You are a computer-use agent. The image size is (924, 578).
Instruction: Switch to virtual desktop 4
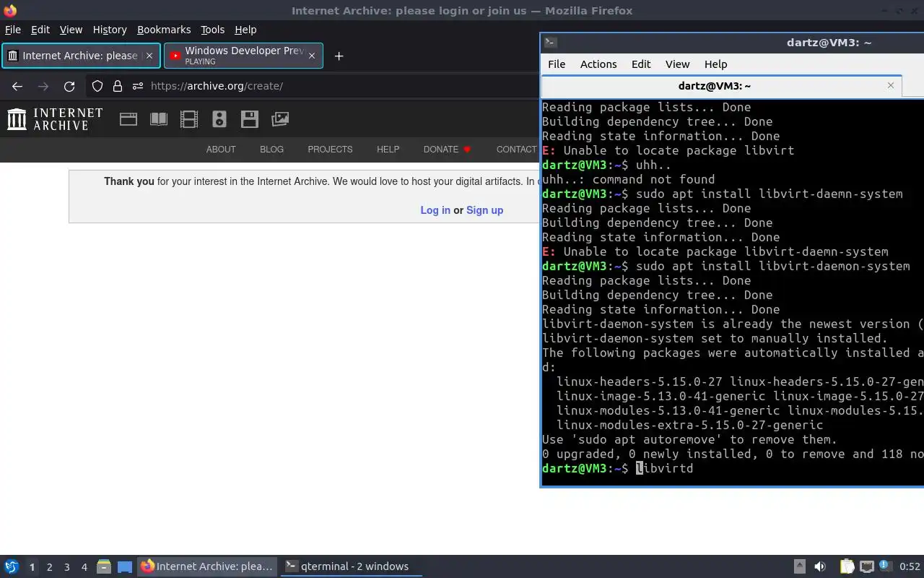coord(84,567)
